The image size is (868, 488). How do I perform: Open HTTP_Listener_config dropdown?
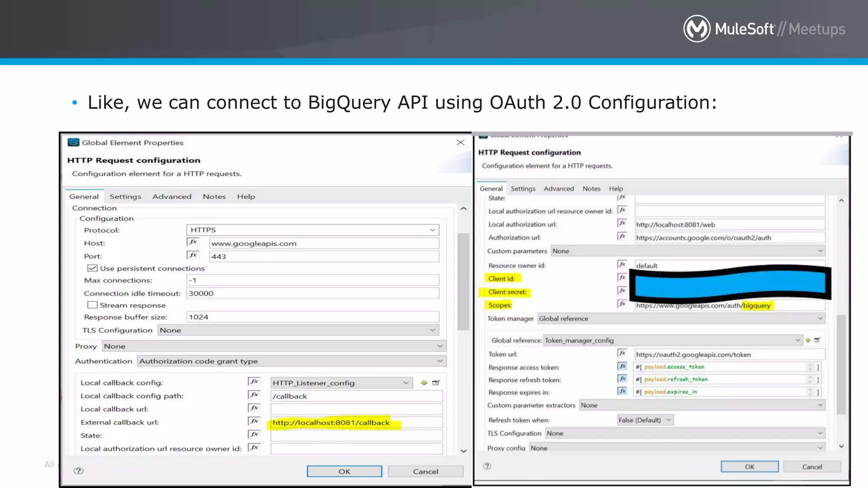click(342, 383)
